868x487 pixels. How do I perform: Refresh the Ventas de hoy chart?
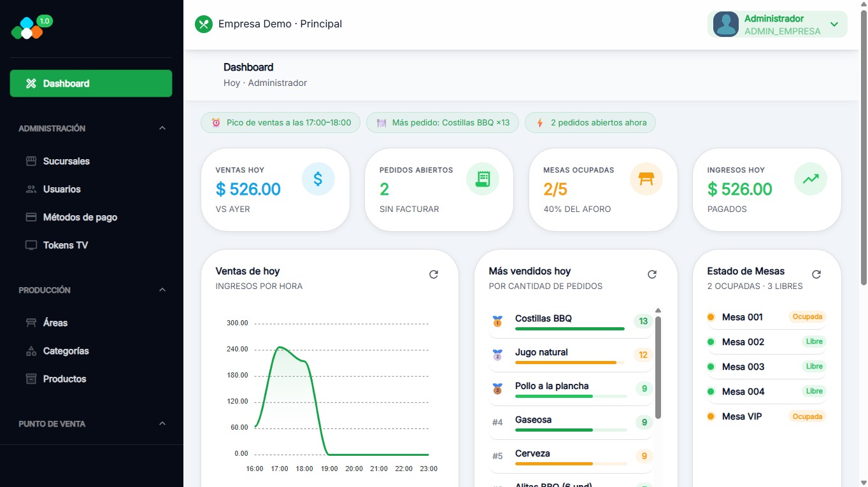click(434, 274)
